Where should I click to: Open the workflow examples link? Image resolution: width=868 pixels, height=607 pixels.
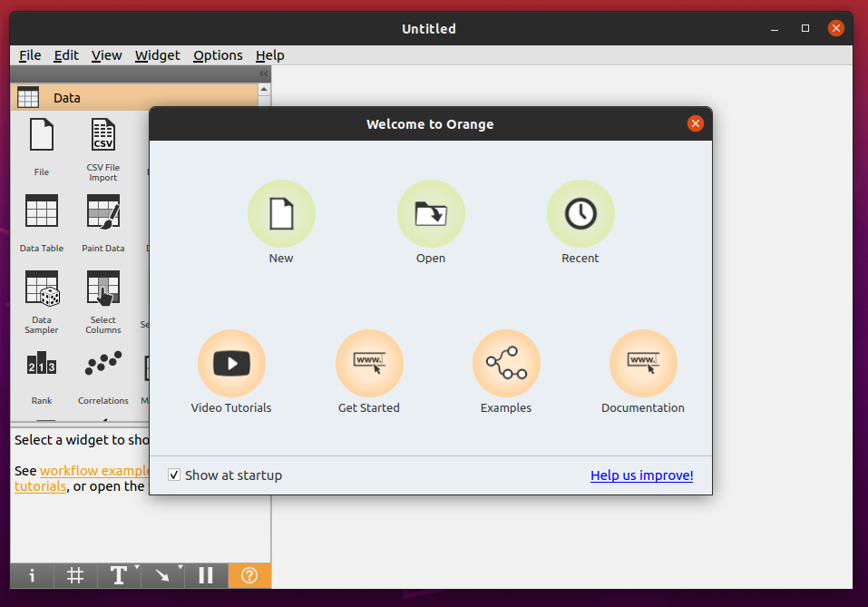point(94,471)
